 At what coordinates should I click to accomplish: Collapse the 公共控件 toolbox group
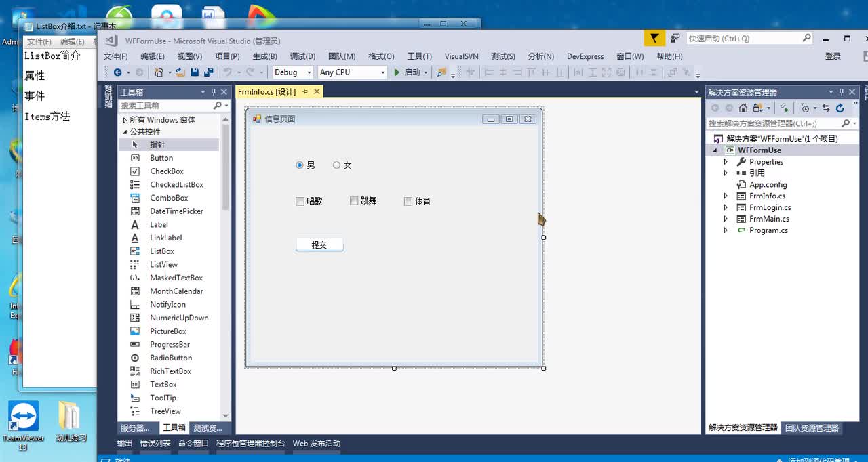pos(125,132)
